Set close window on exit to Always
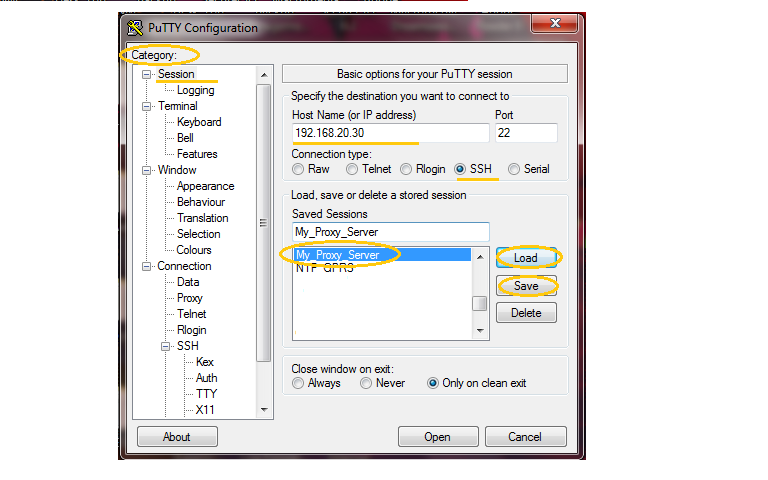The height and width of the screenshot is (480, 768). point(298,383)
